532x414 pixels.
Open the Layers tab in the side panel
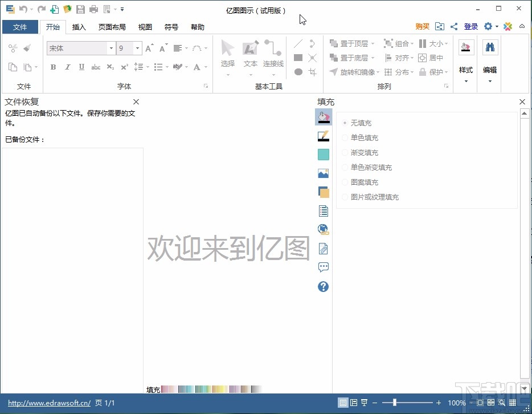tap(324, 192)
